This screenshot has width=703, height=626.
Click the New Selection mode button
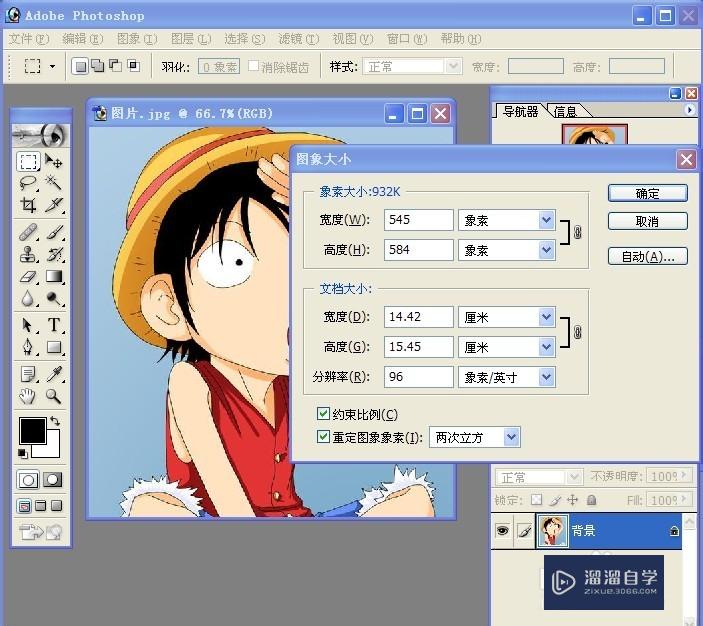(x=80, y=66)
